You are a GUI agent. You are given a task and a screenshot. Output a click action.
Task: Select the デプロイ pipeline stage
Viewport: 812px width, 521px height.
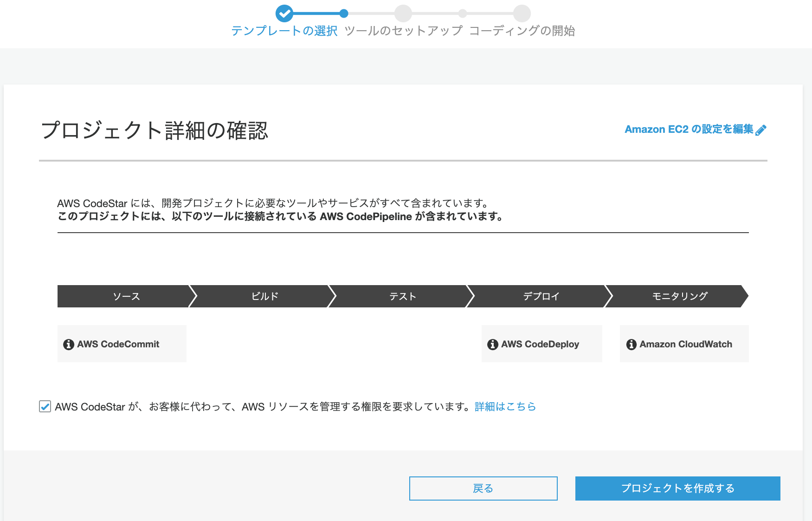pyautogui.click(x=541, y=296)
